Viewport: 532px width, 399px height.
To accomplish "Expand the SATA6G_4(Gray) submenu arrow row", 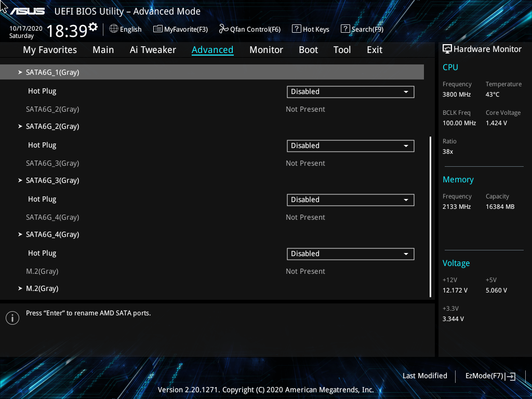I will 212,234.
